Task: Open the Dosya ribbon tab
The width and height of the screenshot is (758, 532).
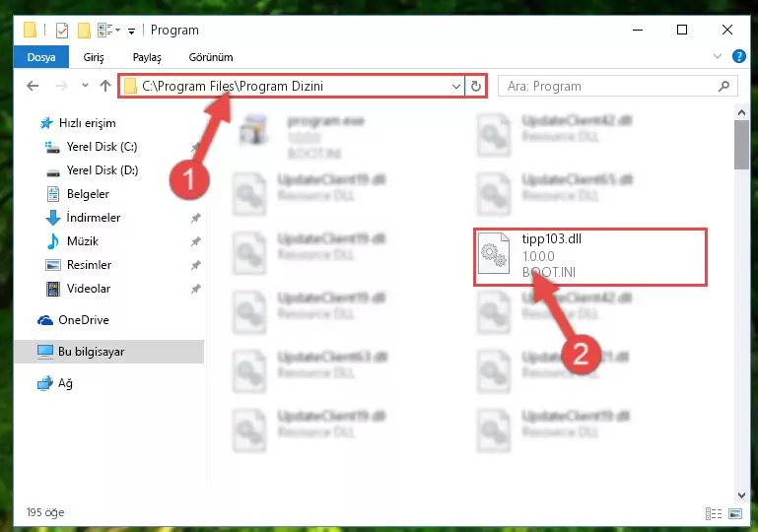Action: tap(41, 57)
